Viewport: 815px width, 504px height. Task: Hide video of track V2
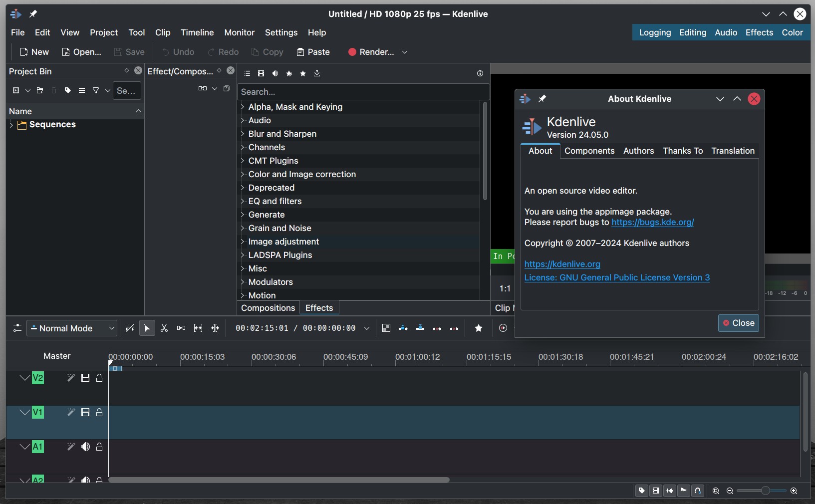pos(85,378)
